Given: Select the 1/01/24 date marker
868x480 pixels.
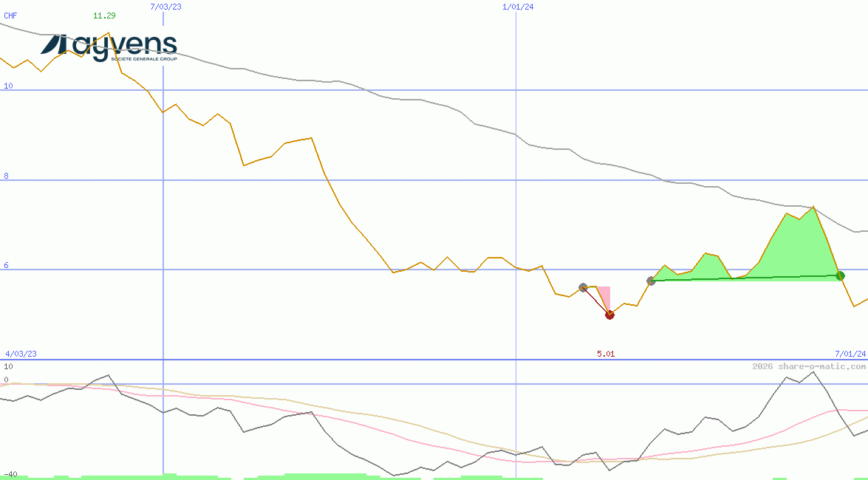Looking at the screenshot, I should click(x=517, y=7).
